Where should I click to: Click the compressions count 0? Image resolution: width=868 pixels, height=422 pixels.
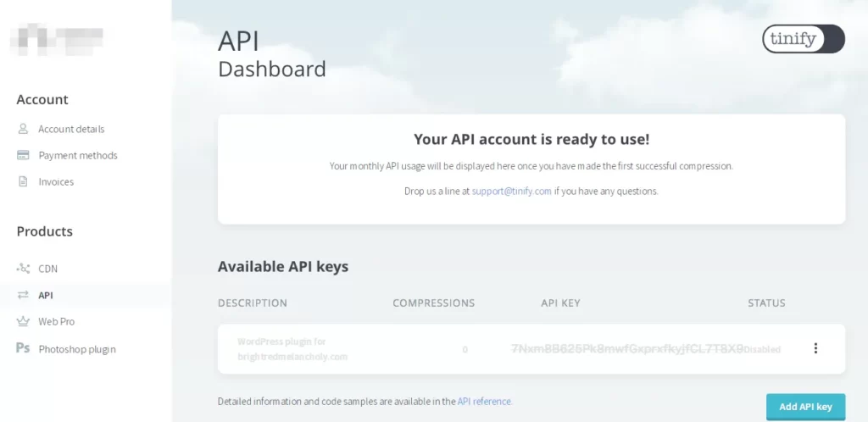click(465, 349)
